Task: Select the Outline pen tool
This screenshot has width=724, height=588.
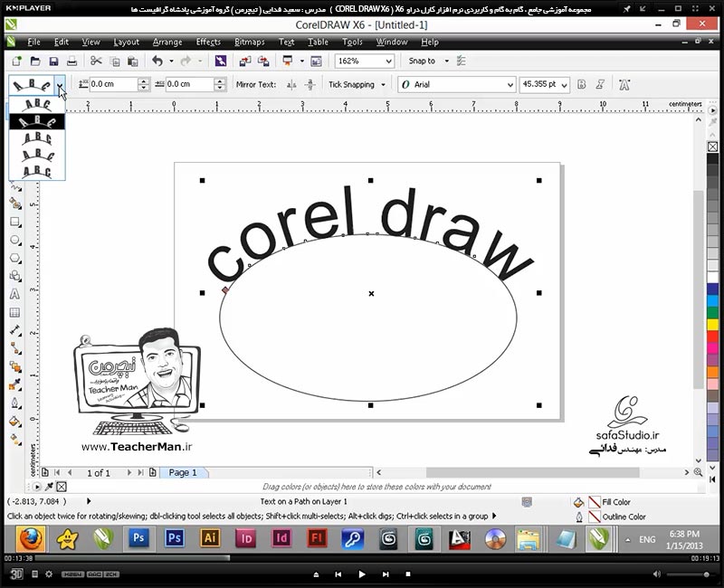Action: [15, 403]
